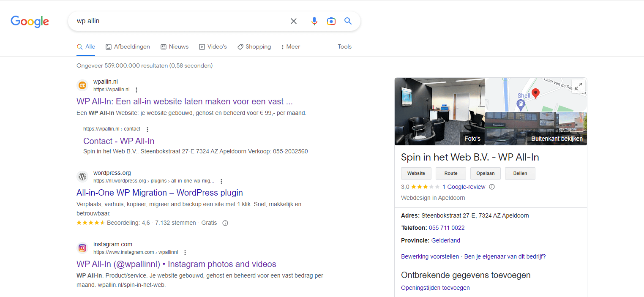Click the 'Spin in het Web B.V. - WP All-In' title
644x297 pixels.
click(470, 157)
